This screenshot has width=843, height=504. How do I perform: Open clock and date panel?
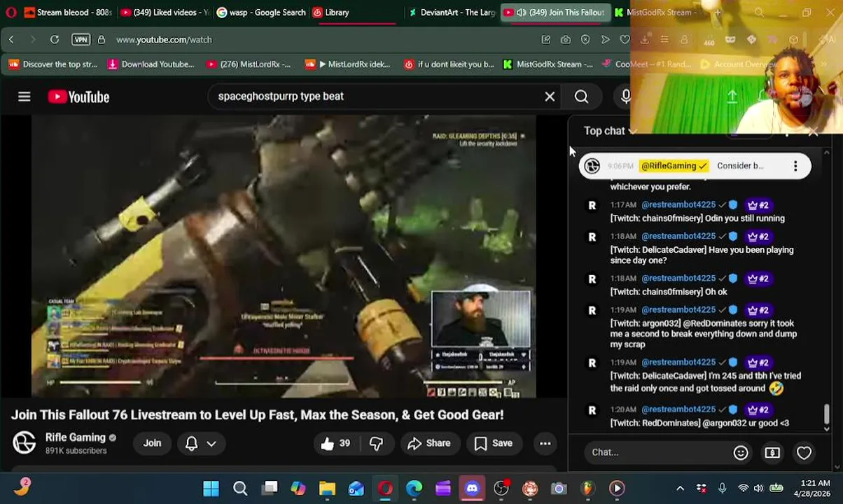[x=814, y=489]
